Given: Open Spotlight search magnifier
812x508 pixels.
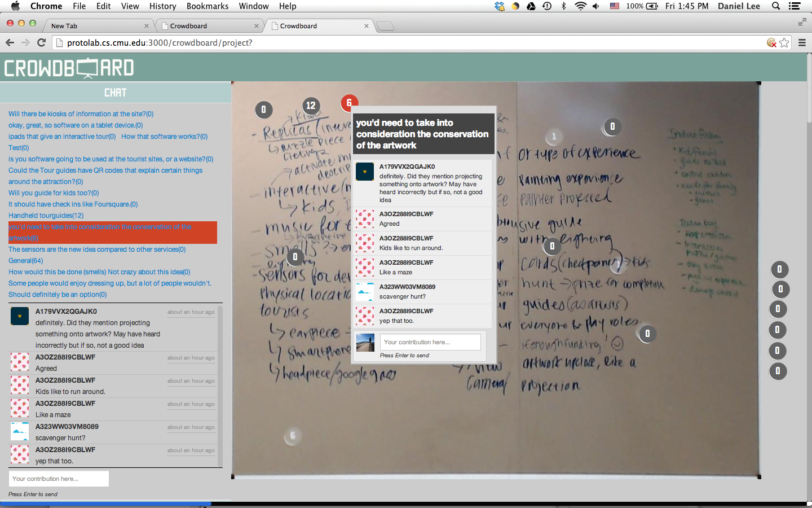Looking at the screenshot, I should [776, 6].
